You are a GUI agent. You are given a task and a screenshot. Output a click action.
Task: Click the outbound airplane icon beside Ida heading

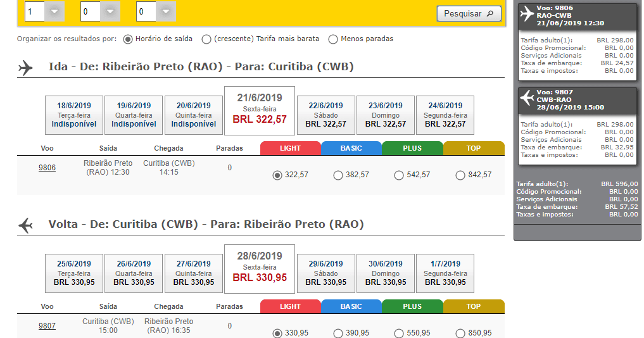tap(25, 68)
